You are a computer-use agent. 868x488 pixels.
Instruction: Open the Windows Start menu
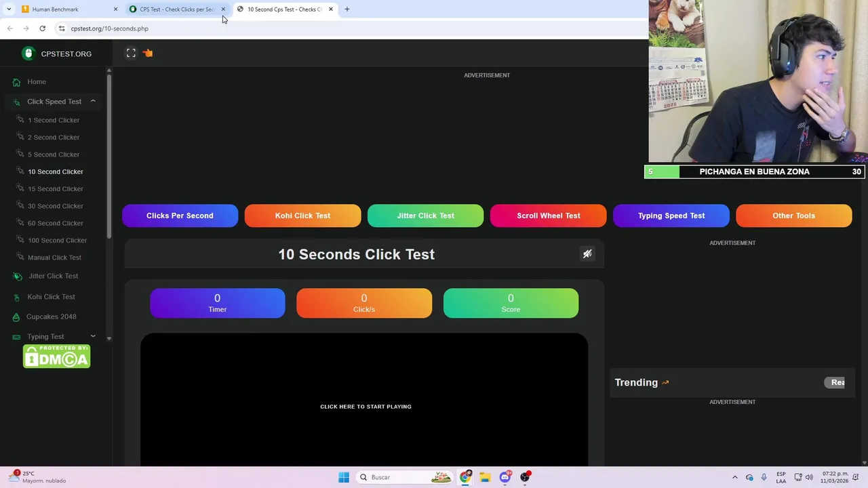click(344, 477)
